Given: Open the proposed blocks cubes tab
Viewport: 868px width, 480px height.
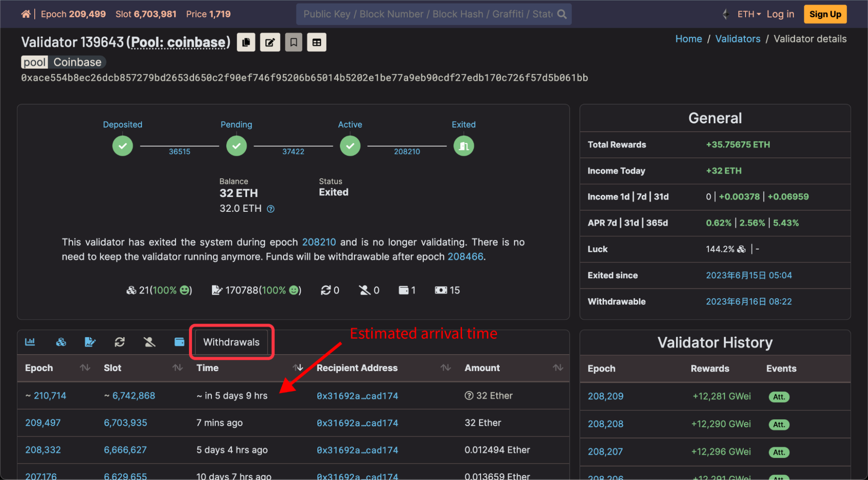Looking at the screenshot, I should [x=61, y=342].
